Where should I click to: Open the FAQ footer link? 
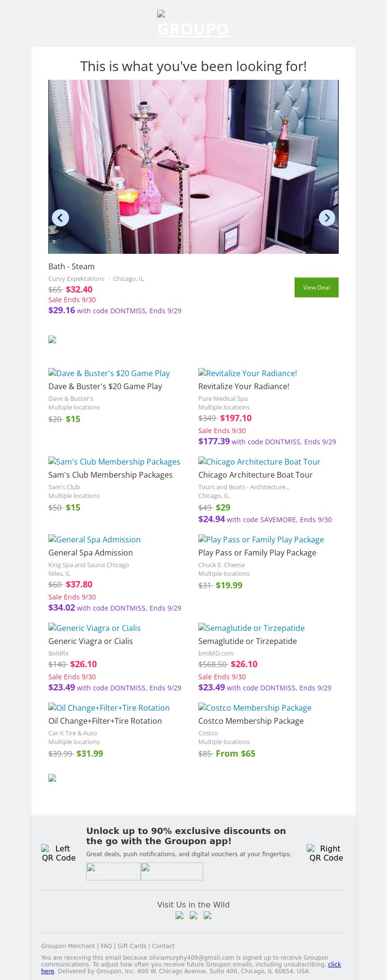pos(106,946)
